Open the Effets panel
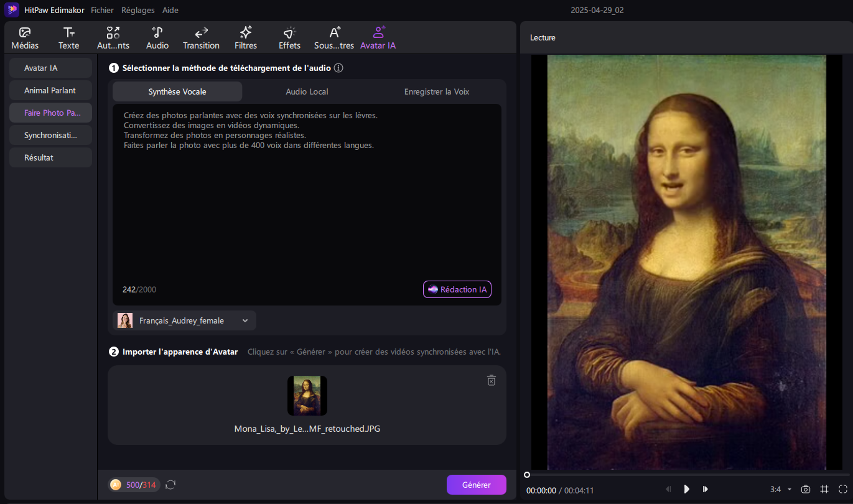 289,38
